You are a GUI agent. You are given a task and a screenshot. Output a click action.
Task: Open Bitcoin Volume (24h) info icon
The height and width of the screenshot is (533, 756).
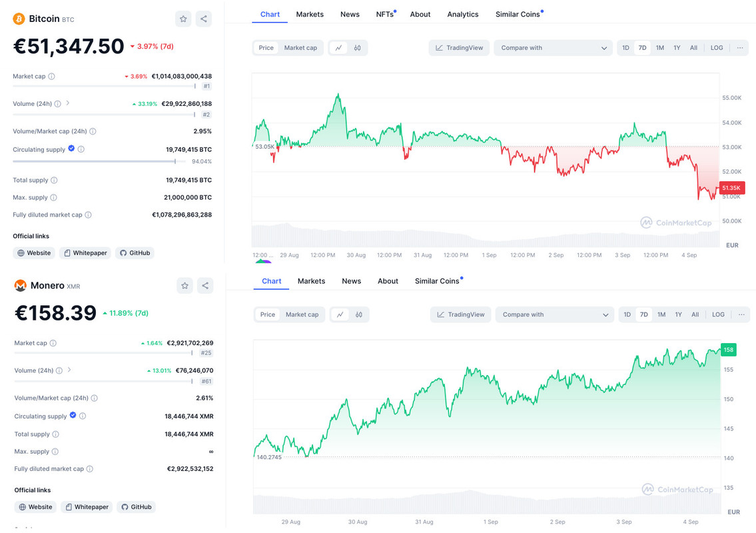[58, 104]
